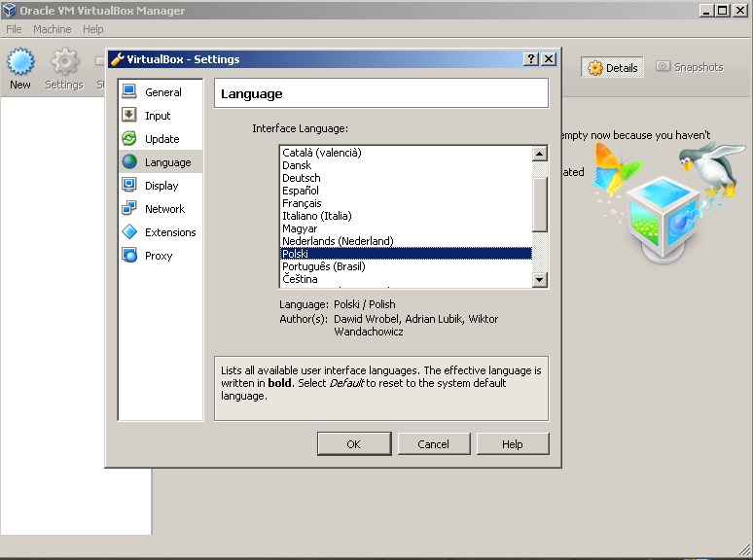Close the VirtualBox Settings dialog
753x560 pixels.
point(549,59)
